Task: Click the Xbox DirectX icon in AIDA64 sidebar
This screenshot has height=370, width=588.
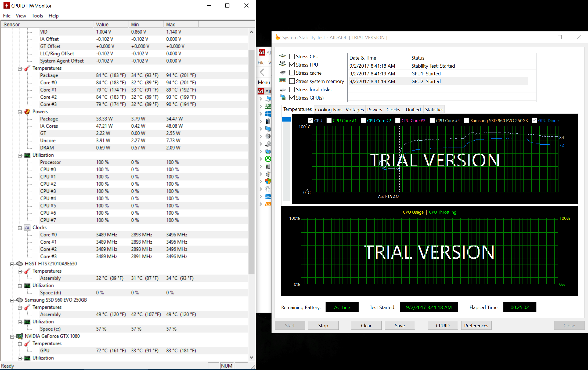Action: (x=268, y=159)
